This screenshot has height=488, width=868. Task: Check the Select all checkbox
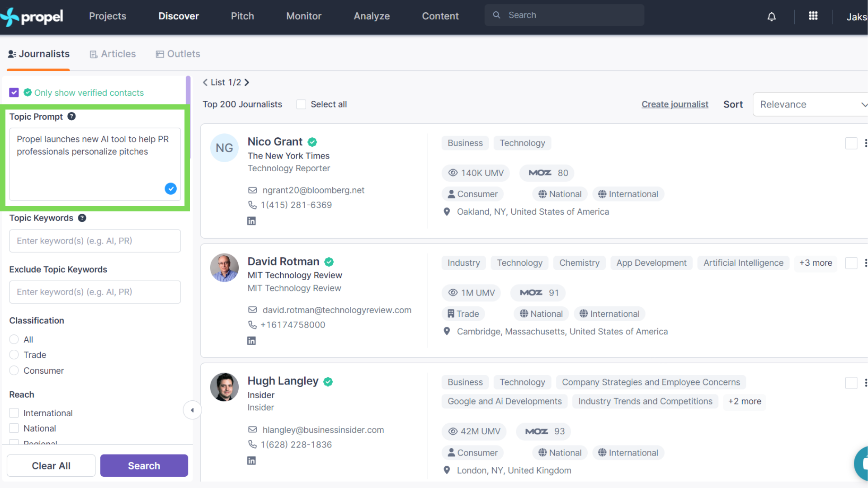(x=301, y=104)
